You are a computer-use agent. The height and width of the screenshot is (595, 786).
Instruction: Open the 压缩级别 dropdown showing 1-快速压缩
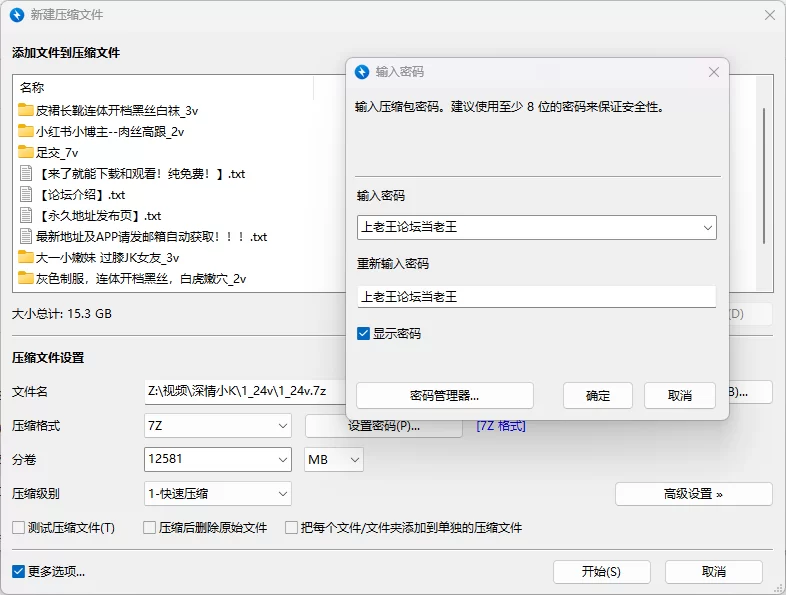(283, 493)
